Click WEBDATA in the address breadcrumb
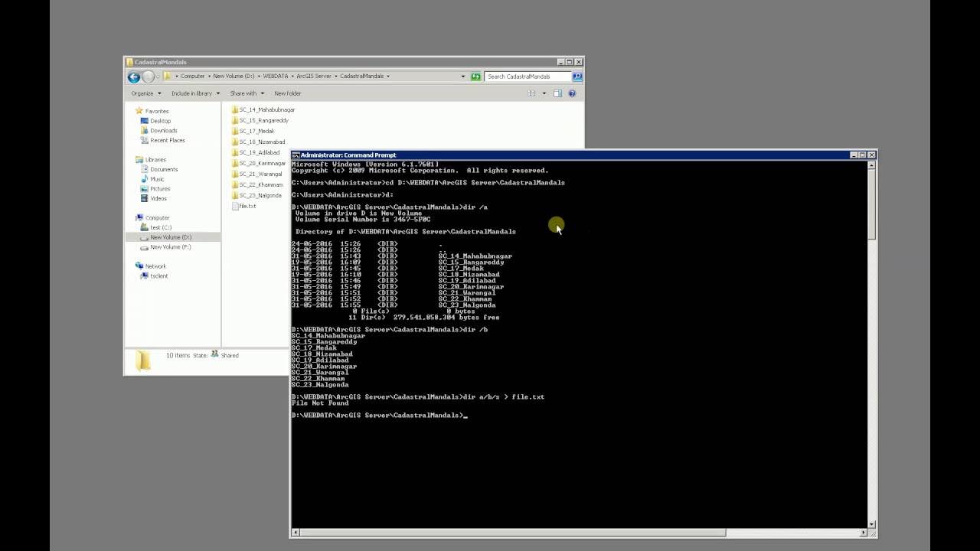 (276, 77)
